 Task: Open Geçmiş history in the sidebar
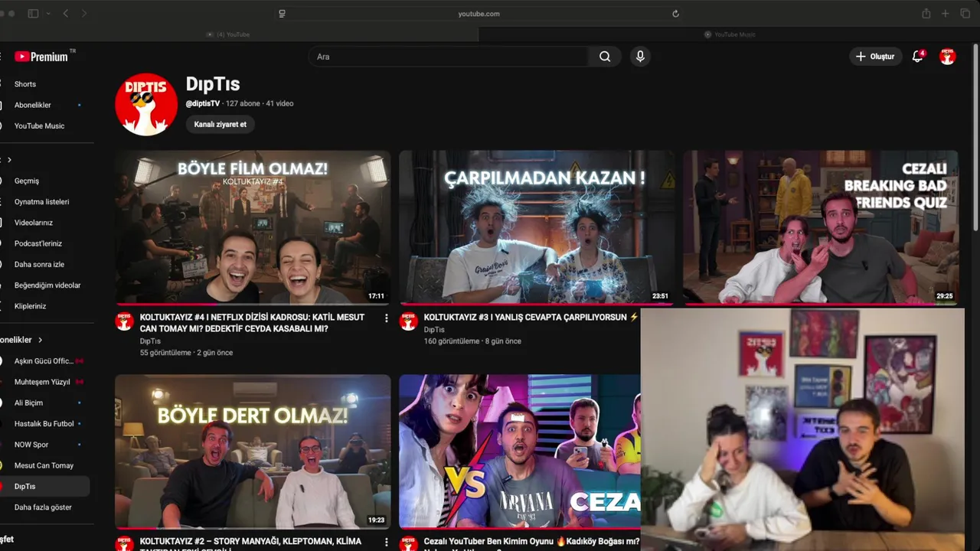point(27,181)
